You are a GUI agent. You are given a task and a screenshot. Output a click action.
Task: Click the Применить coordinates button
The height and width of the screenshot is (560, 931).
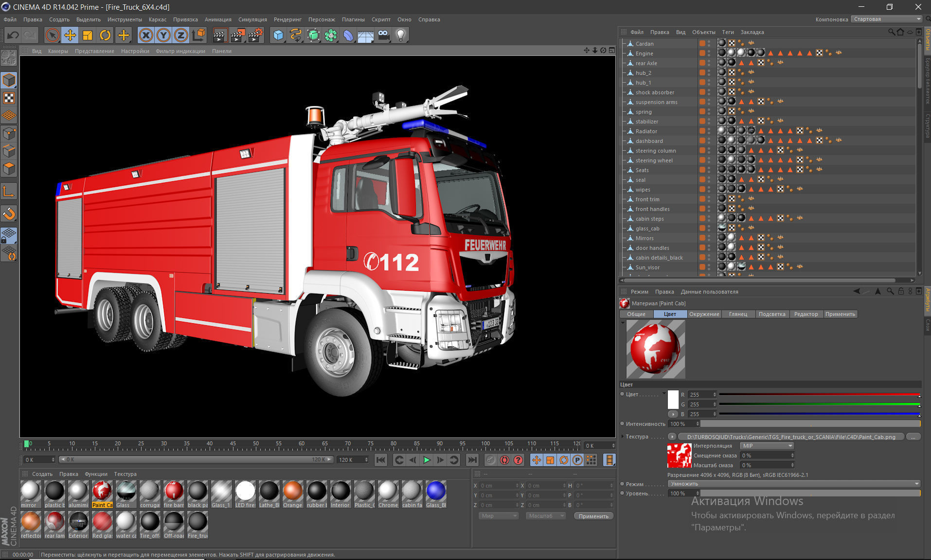[x=593, y=516]
